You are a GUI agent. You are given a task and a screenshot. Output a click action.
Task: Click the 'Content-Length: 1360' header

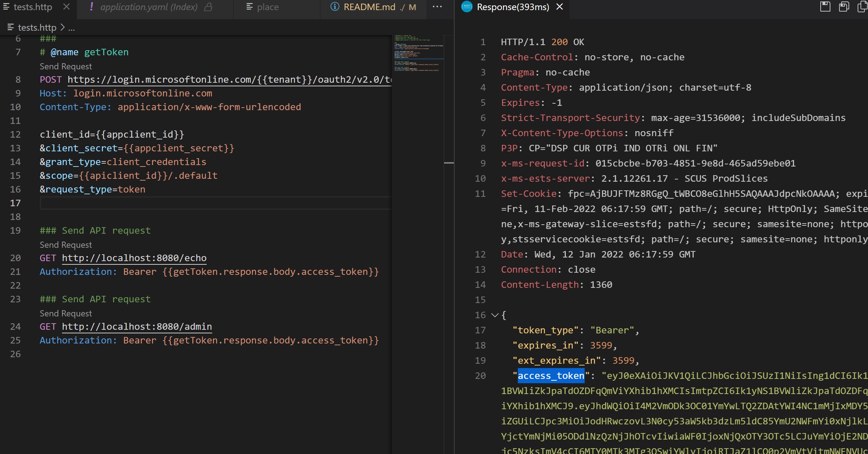pyautogui.click(x=557, y=285)
